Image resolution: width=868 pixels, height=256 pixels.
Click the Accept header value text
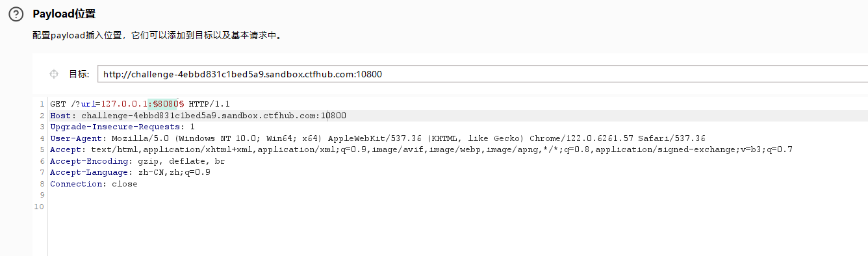(x=442, y=149)
